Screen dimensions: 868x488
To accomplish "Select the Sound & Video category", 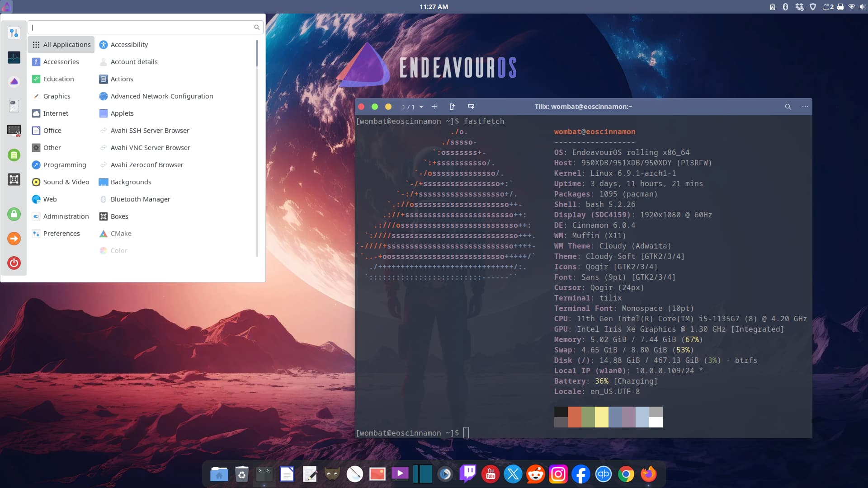I will [x=66, y=182].
